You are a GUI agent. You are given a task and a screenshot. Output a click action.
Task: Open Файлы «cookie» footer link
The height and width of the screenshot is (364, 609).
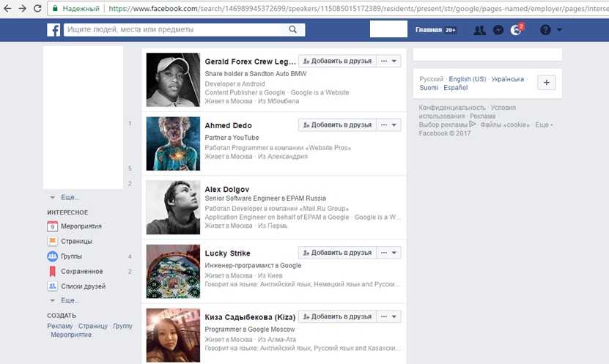click(505, 125)
